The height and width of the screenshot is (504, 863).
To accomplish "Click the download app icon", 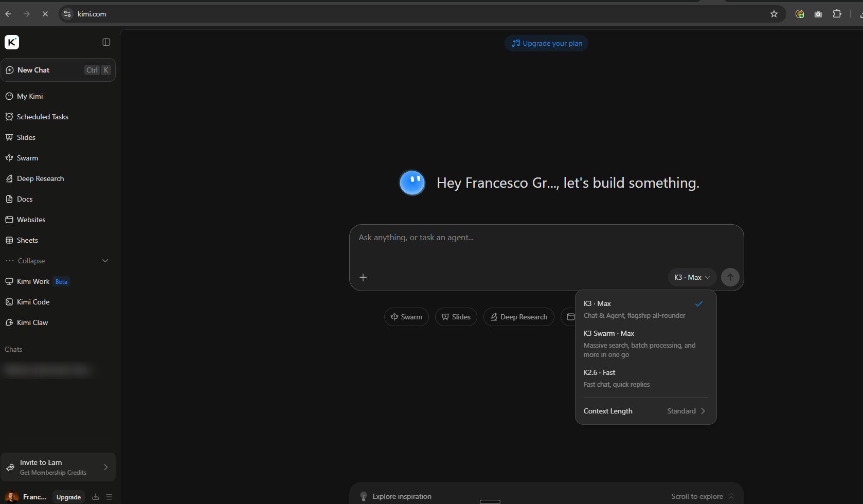I will pyautogui.click(x=96, y=497).
